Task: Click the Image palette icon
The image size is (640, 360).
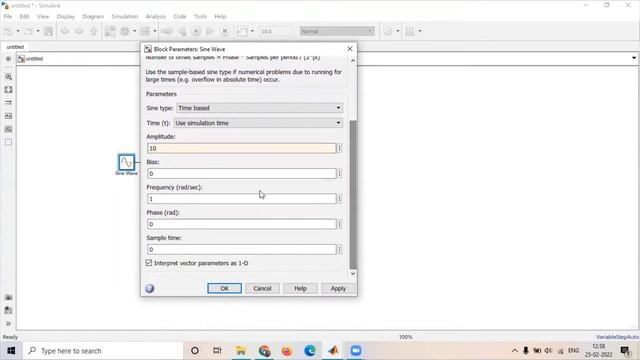Action: click(x=9, y=129)
